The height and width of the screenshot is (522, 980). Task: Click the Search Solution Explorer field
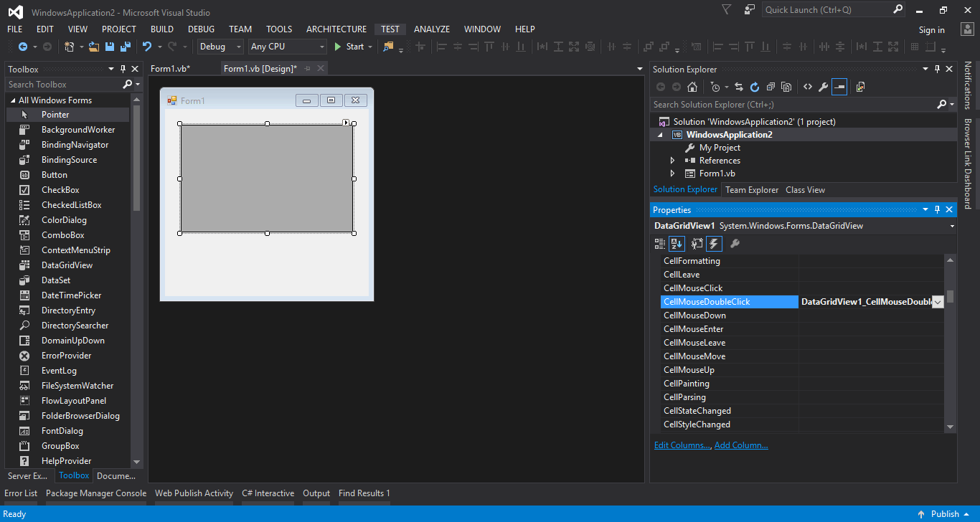click(x=793, y=105)
